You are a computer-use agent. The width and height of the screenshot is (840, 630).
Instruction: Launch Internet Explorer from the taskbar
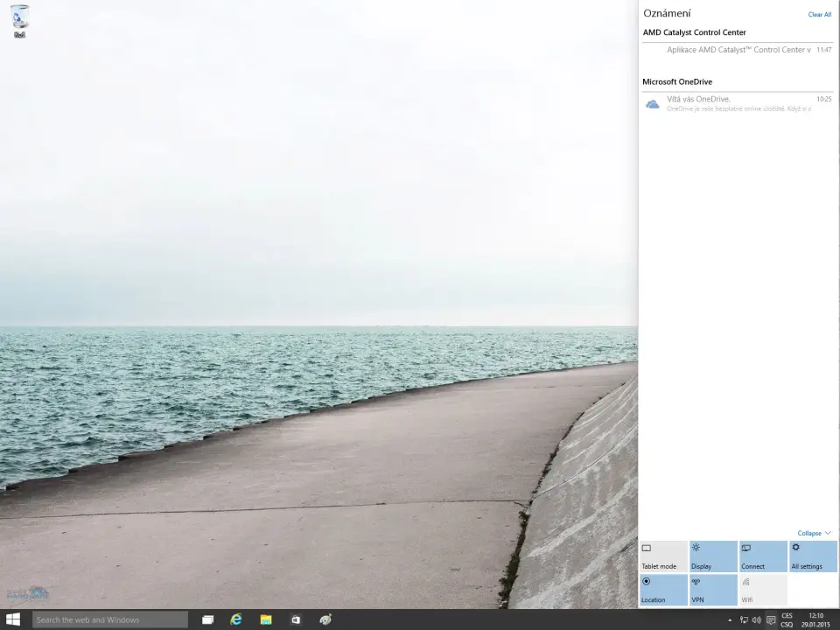pyautogui.click(x=236, y=619)
